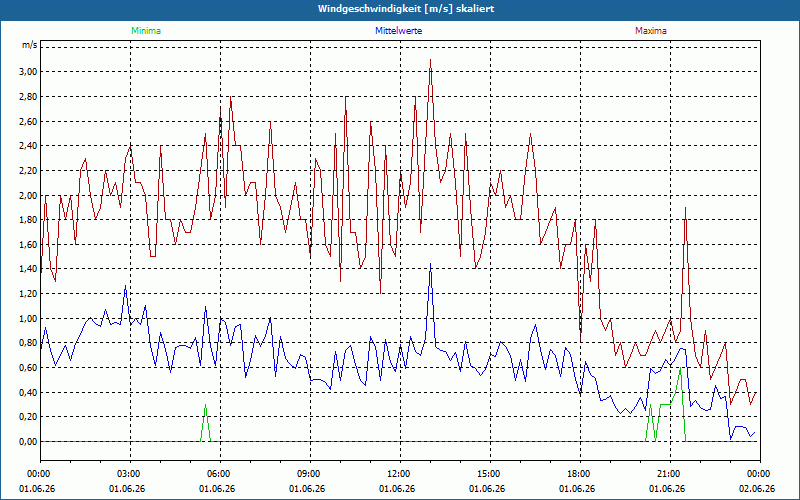Click the '03:00' time axis label
The width and height of the screenshot is (800, 500).
[131, 474]
